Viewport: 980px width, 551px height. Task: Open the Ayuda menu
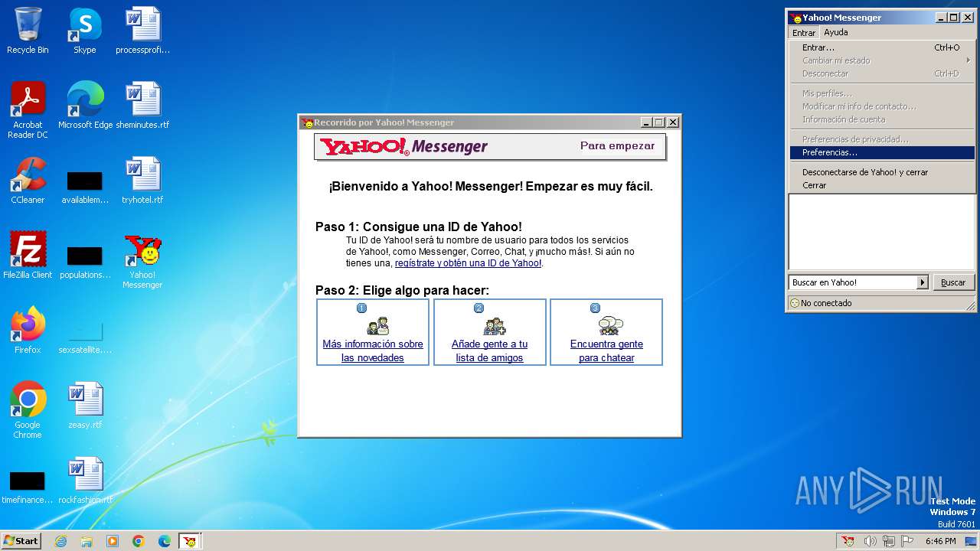pyautogui.click(x=835, y=33)
